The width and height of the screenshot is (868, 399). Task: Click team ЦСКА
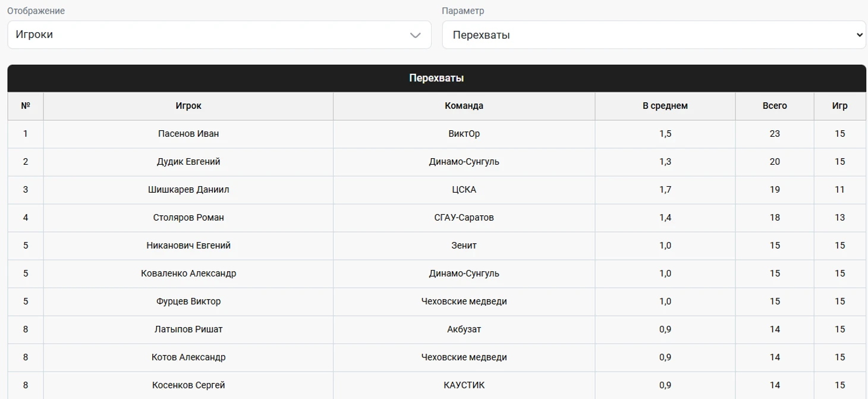coord(464,190)
